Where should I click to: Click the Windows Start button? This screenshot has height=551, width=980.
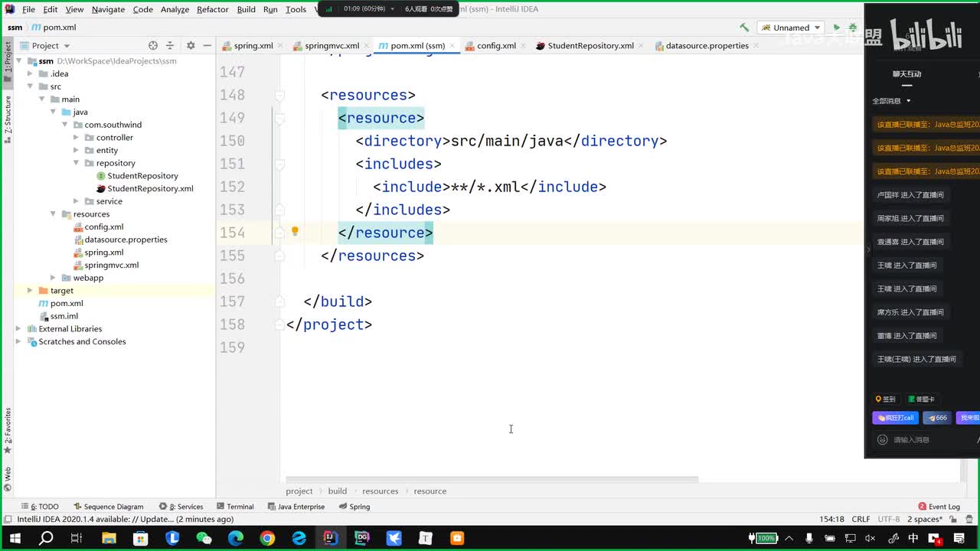[x=14, y=538]
